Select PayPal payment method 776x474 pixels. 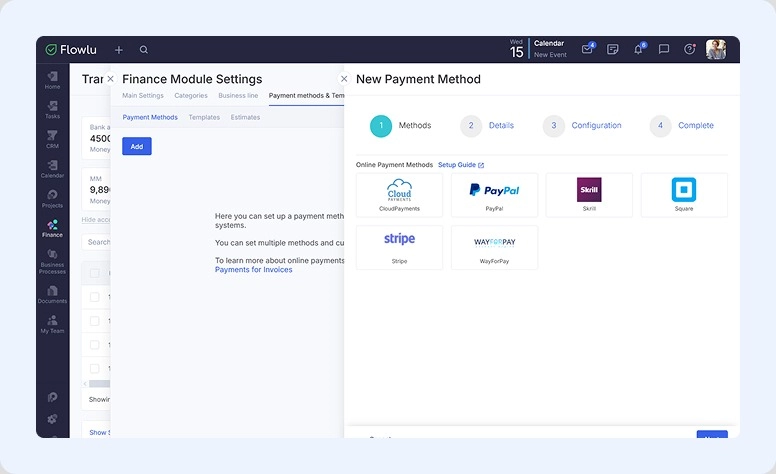494,195
